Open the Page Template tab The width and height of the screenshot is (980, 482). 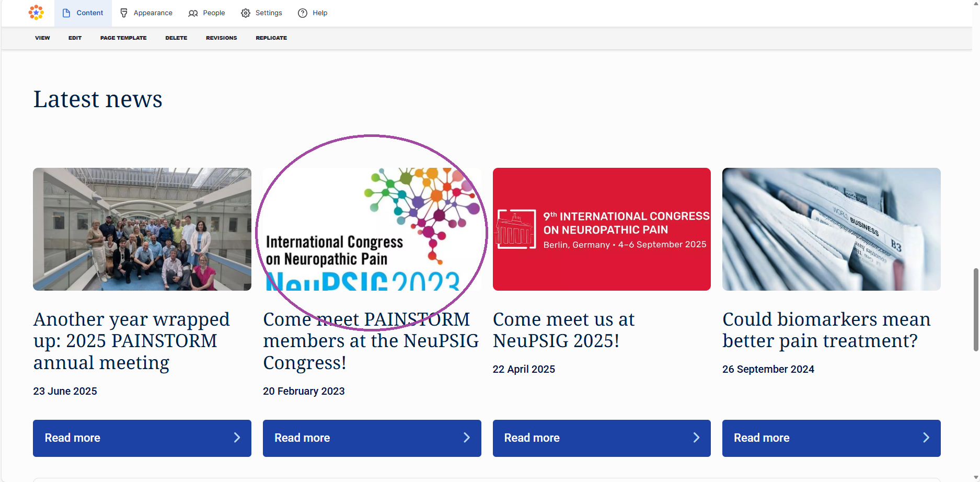click(x=123, y=38)
